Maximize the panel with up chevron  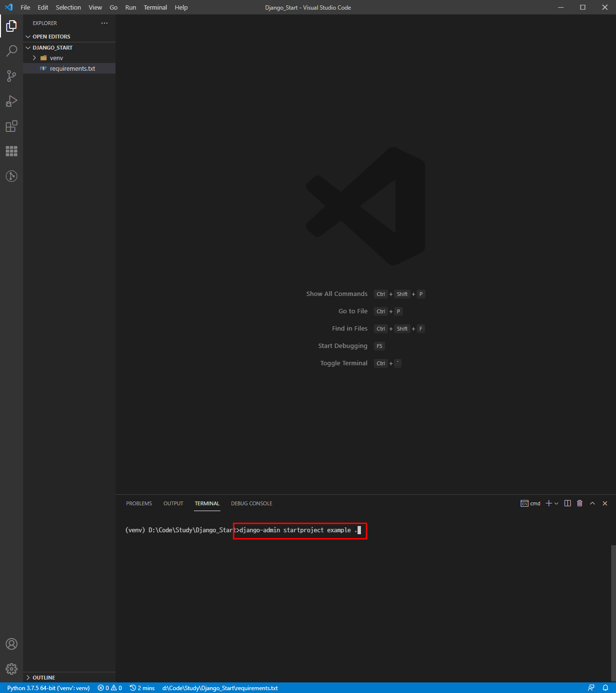coord(592,503)
